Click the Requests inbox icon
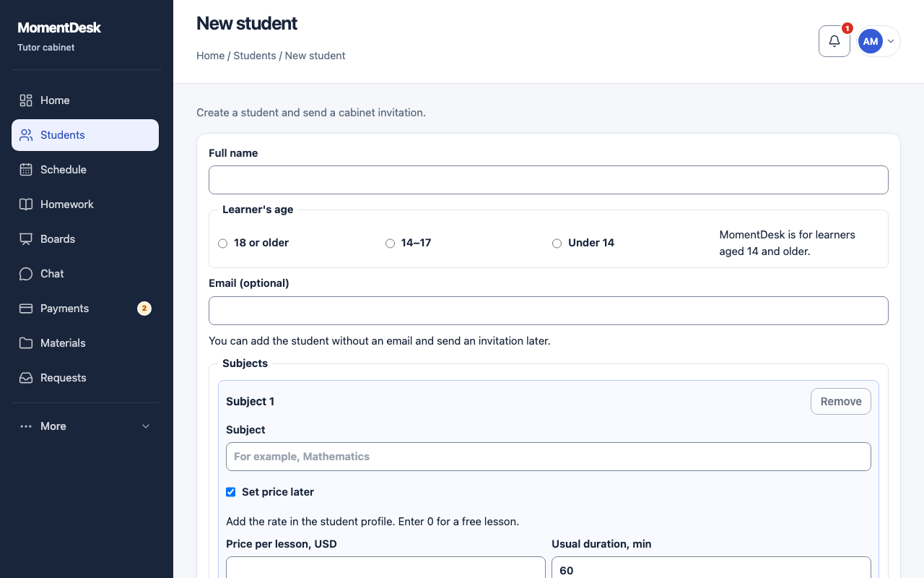Viewport: 924px width, 578px height. tap(26, 378)
